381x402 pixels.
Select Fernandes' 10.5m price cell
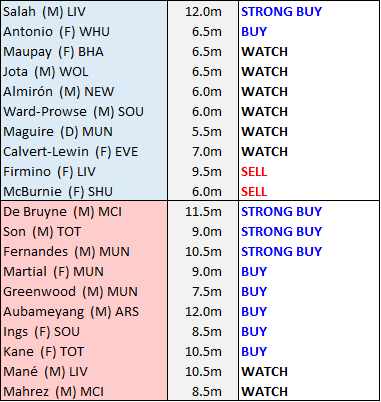(x=203, y=252)
